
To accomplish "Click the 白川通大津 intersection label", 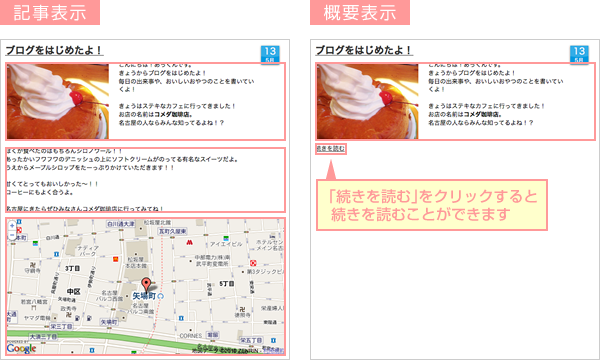I will coord(121,223).
